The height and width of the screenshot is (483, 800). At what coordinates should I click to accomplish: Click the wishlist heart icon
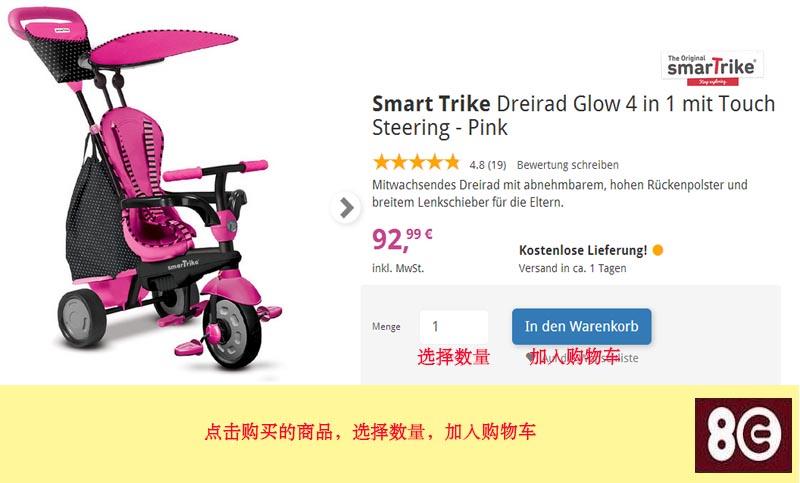(x=530, y=357)
